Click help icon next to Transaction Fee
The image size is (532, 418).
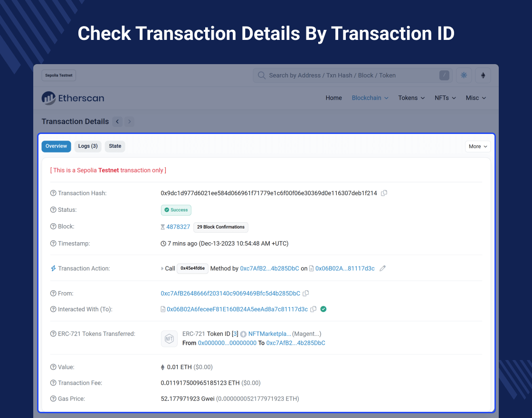coord(53,383)
